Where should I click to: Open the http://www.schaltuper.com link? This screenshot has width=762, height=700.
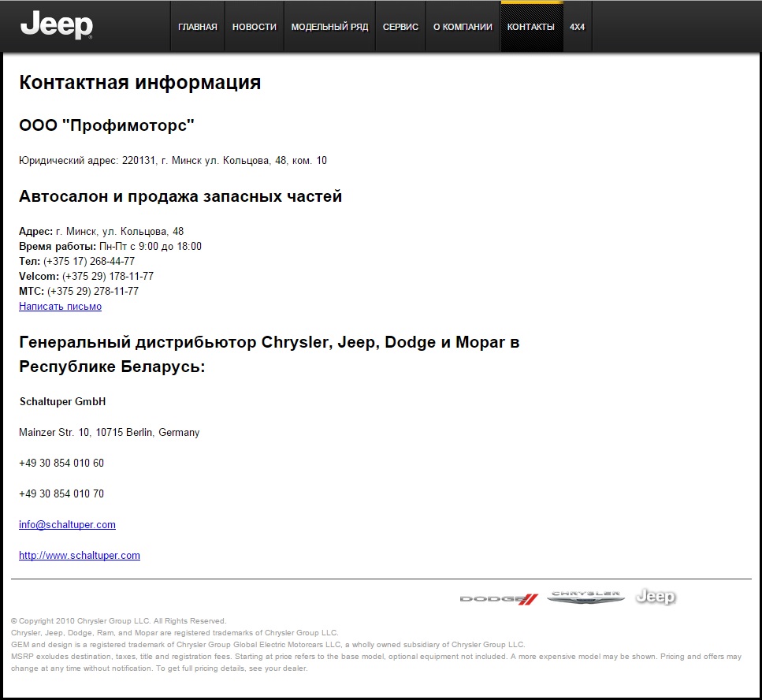coord(80,555)
